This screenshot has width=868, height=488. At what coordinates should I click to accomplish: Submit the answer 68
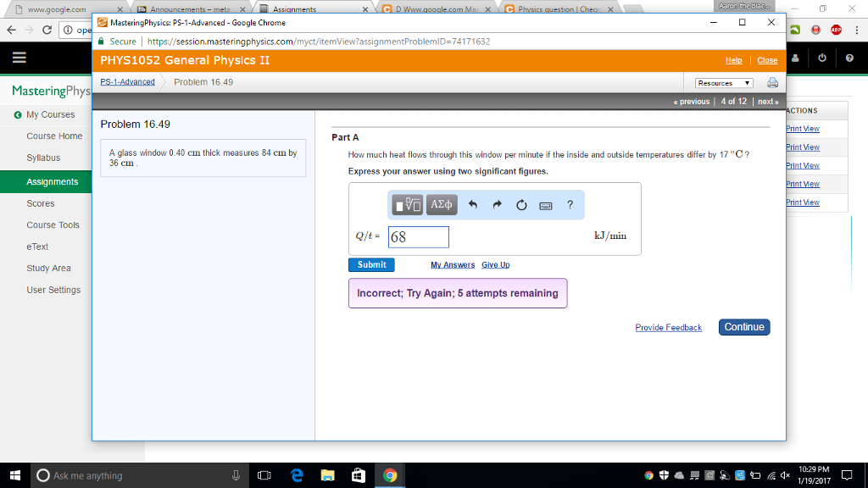pyautogui.click(x=371, y=264)
